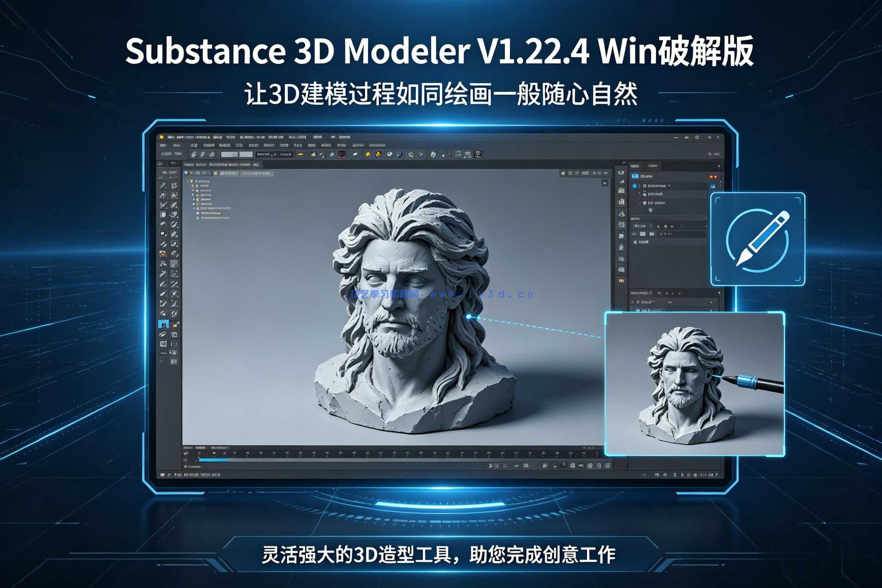This screenshot has height=588, width=882.
Task: Click the blue-gray diamond icon in top toolbar
Action: coord(332,154)
